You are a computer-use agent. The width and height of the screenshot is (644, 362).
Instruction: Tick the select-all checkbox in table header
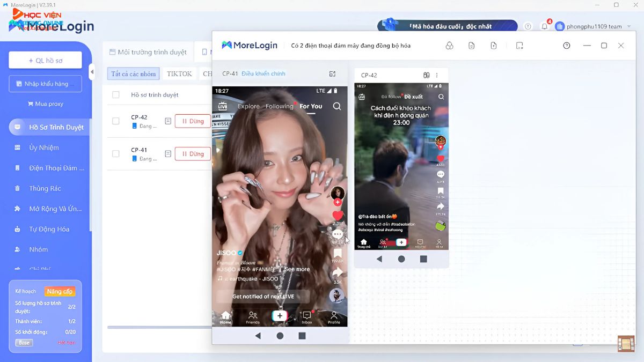pyautogui.click(x=115, y=95)
